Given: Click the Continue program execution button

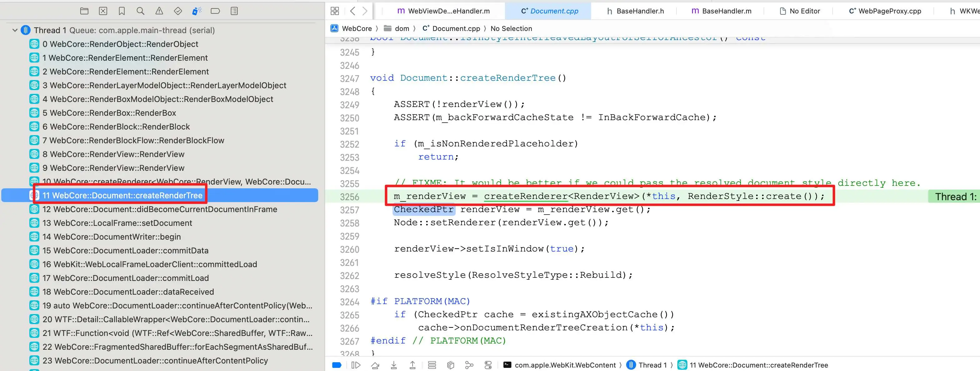Looking at the screenshot, I should (x=356, y=365).
